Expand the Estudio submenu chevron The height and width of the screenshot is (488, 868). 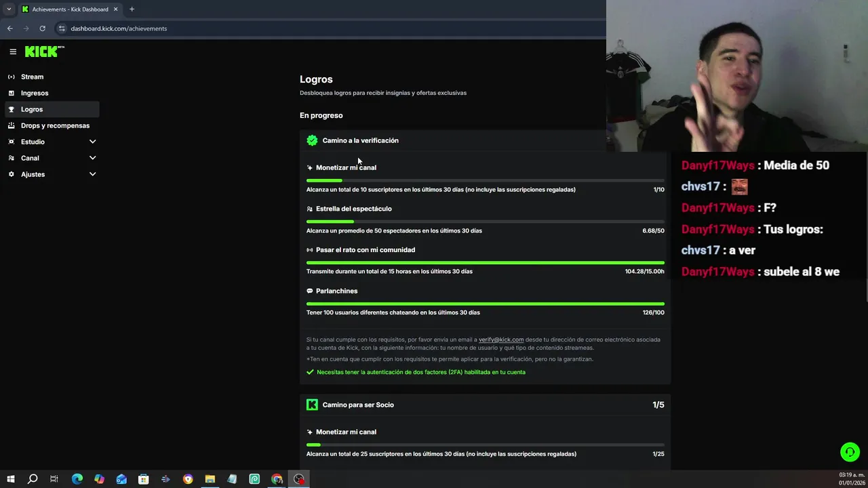point(92,142)
